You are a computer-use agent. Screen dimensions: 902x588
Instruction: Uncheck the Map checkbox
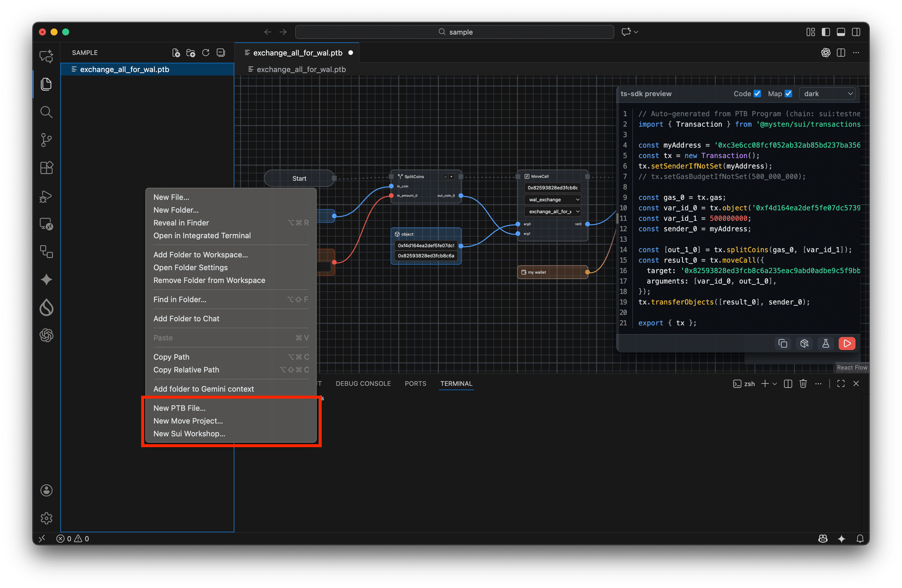pos(788,94)
